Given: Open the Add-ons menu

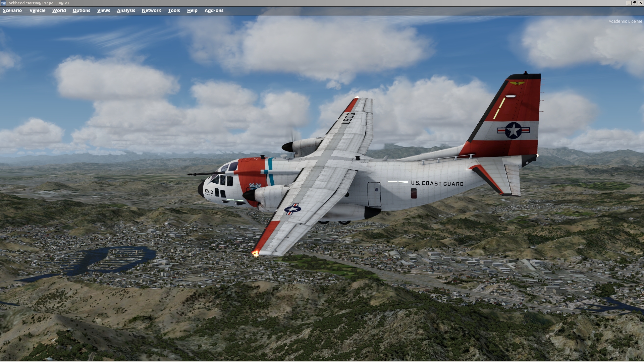Looking at the screenshot, I should pos(214,10).
